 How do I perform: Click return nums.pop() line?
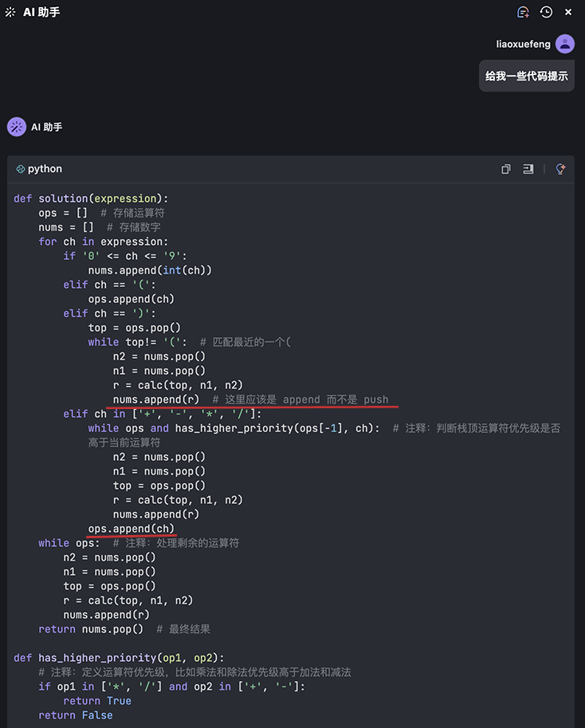pos(124,630)
